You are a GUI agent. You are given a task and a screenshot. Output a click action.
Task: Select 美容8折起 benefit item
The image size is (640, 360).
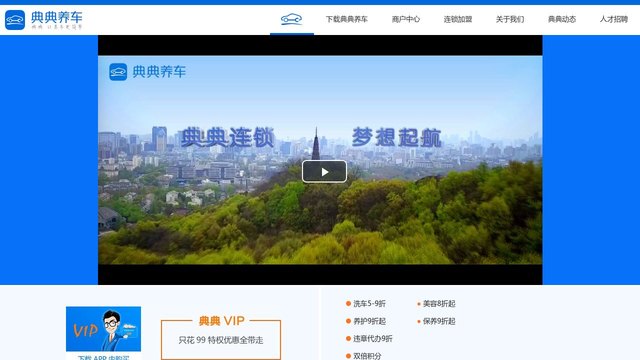point(436,304)
